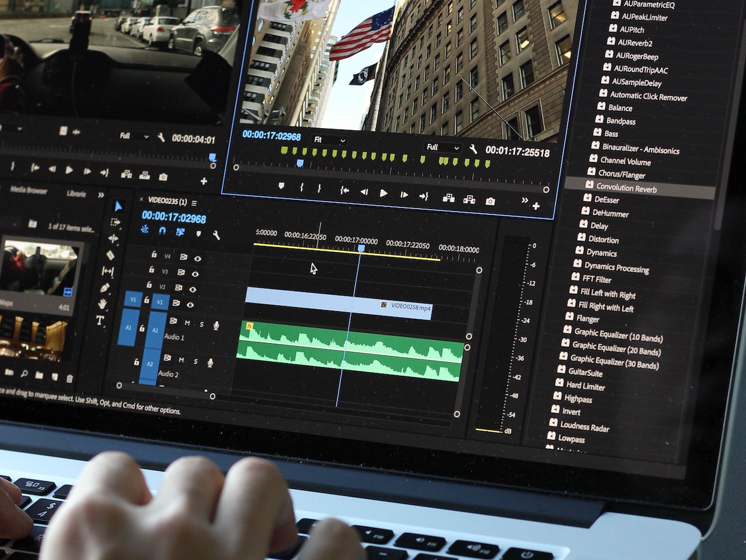Export frame from Source monitor camera icon
Image resolution: width=746 pixels, height=560 pixels.
163,177
